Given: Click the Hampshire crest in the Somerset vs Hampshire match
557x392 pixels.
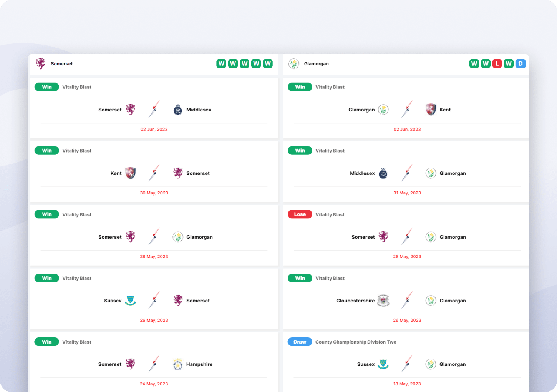Looking at the screenshot, I should point(177,364).
